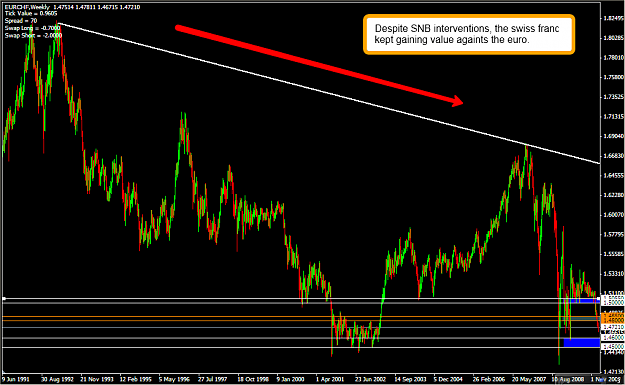This screenshot has height=385, width=625.
Task: Click the '30 Aug 1992' date label
Action: [57, 379]
